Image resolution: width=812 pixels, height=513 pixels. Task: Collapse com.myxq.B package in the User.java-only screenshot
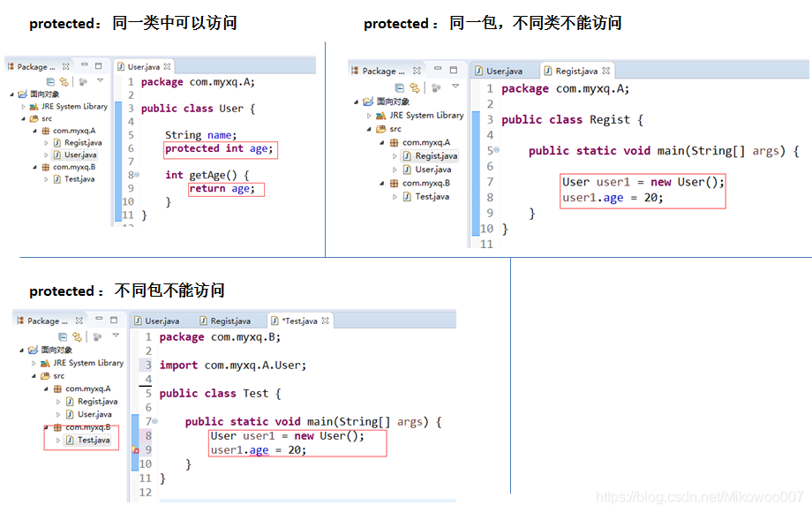[34, 168]
